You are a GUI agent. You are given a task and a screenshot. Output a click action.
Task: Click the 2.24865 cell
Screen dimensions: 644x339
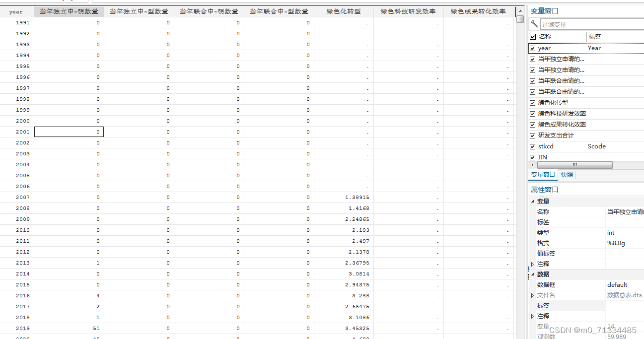344,219
